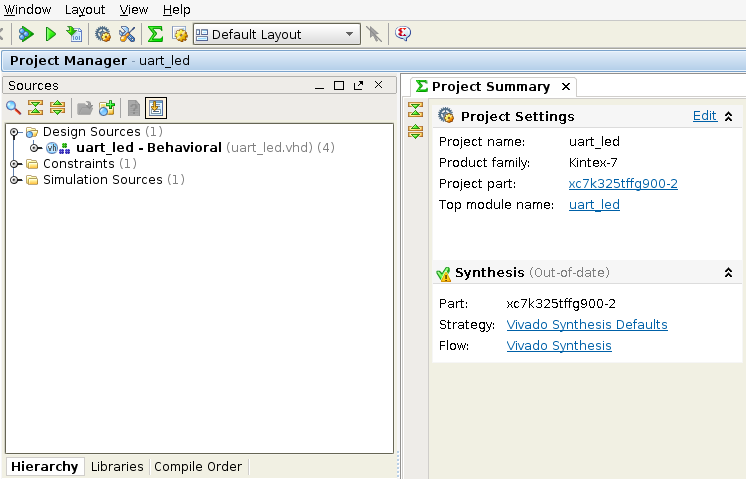This screenshot has width=746, height=479.
Task: Open the Layout menu
Action: pyautogui.click(x=85, y=10)
